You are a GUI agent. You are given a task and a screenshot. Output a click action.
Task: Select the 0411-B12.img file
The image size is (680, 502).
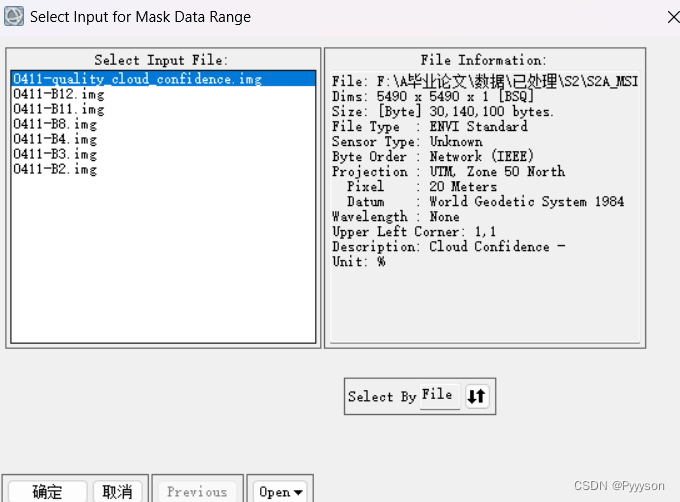click(x=59, y=94)
